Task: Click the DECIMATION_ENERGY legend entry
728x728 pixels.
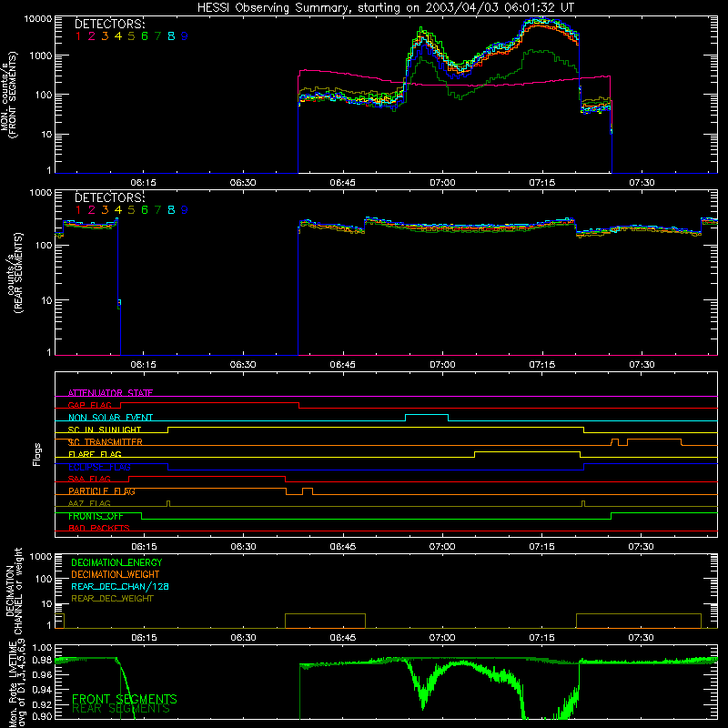Action: pyautogui.click(x=116, y=562)
